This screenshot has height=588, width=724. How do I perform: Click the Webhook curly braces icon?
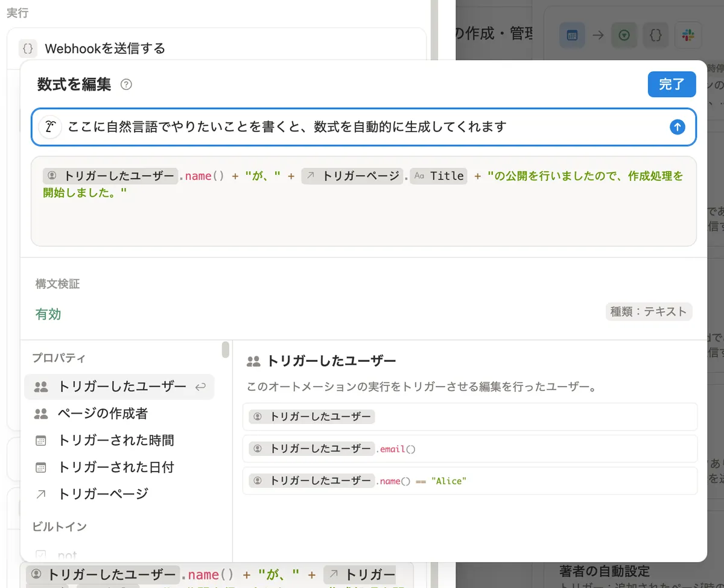tap(28, 48)
